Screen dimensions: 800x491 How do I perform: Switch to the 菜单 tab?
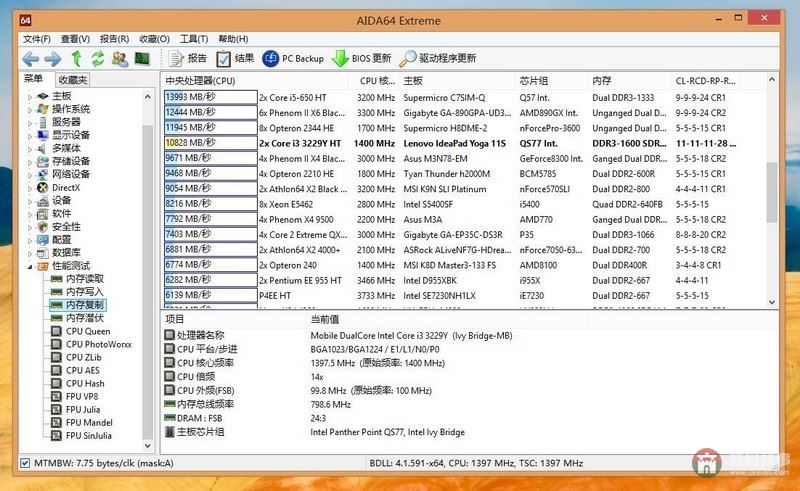(x=34, y=79)
